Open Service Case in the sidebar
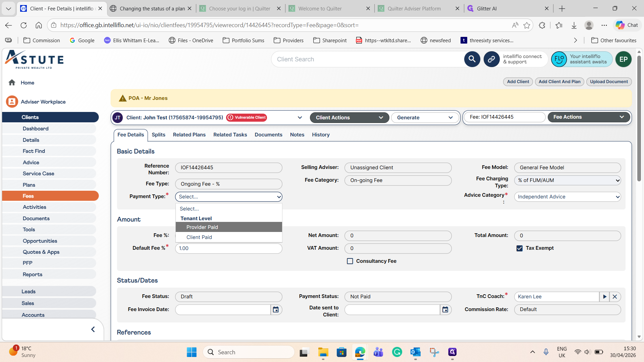 (x=49, y=174)
